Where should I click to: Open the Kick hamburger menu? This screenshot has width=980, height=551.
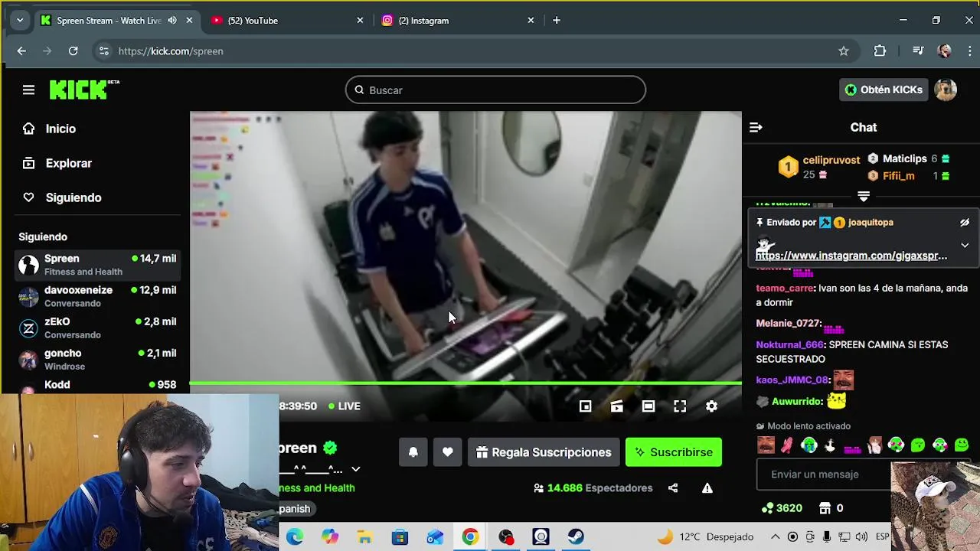click(x=28, y=90)
